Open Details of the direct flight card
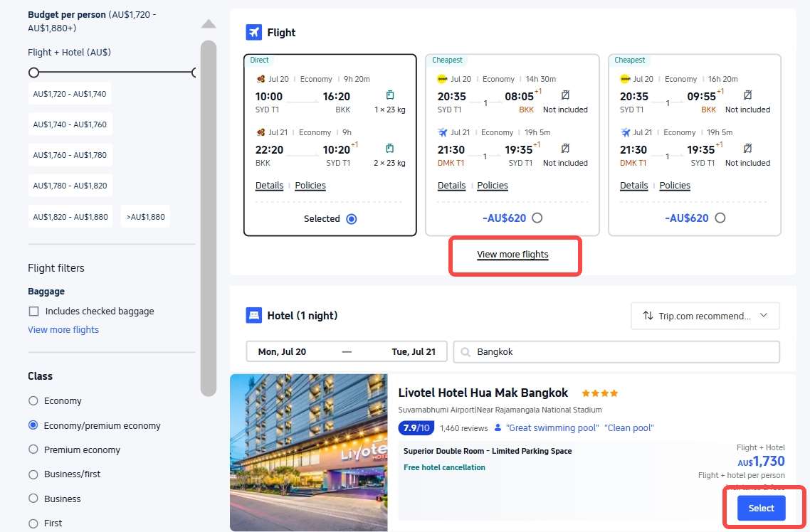 (270, 185)
